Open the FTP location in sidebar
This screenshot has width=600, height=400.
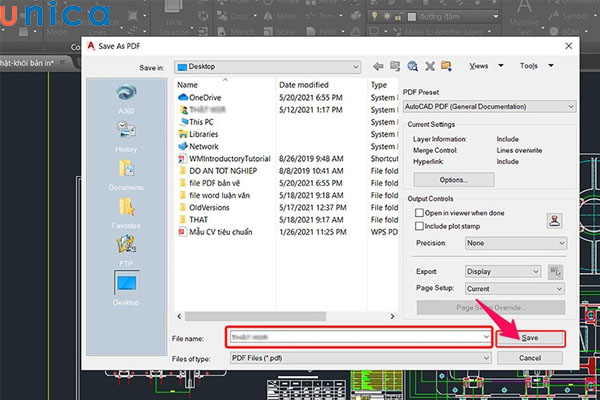pyautogui.click(x=127, y=247)
